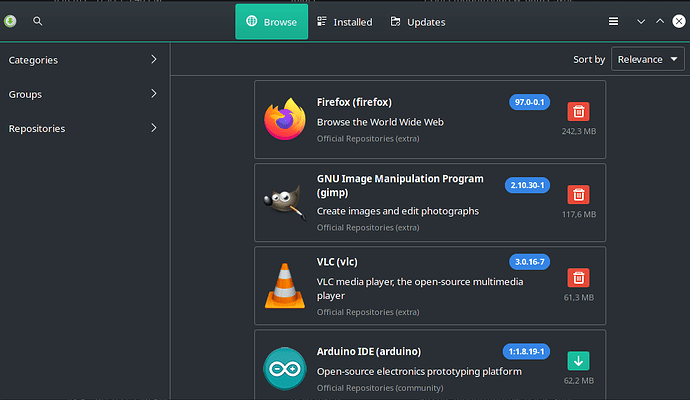The image size is (690, 400).
Task: Click VLC media player description text
Action: pos(420,289)
